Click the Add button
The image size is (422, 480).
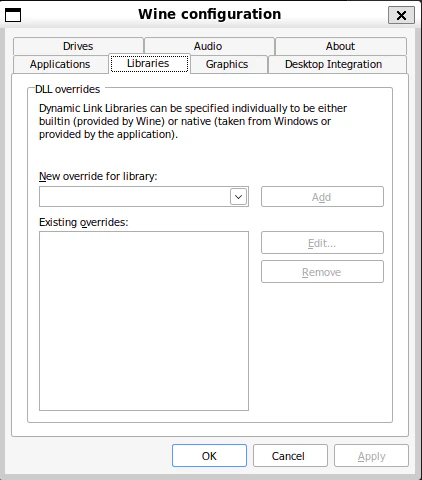point(322,197)
